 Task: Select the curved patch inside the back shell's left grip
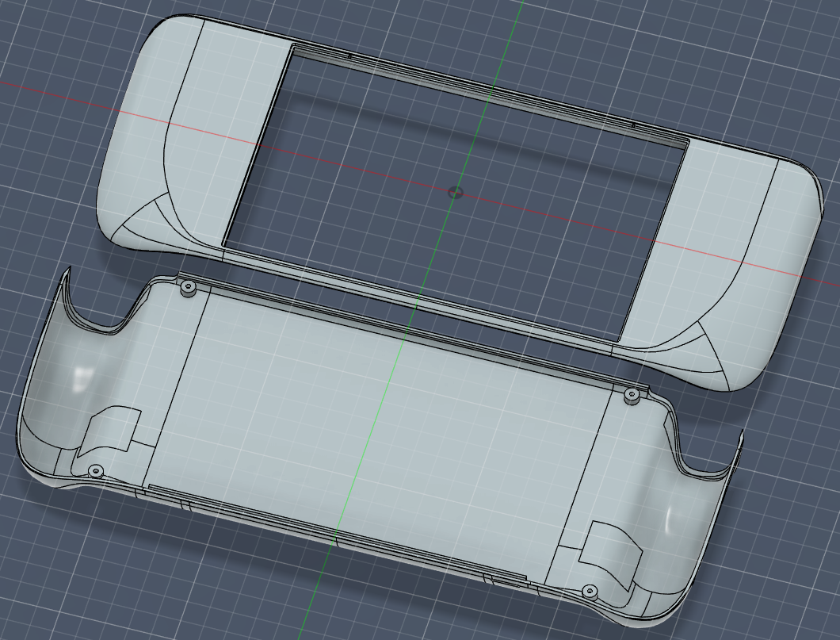pos(110,432)
